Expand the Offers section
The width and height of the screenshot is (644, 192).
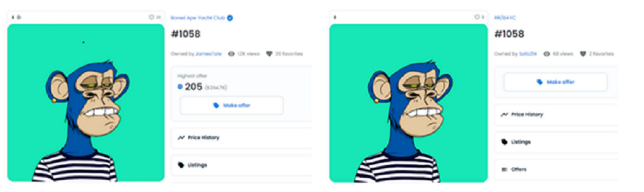[x=556, y=169]
